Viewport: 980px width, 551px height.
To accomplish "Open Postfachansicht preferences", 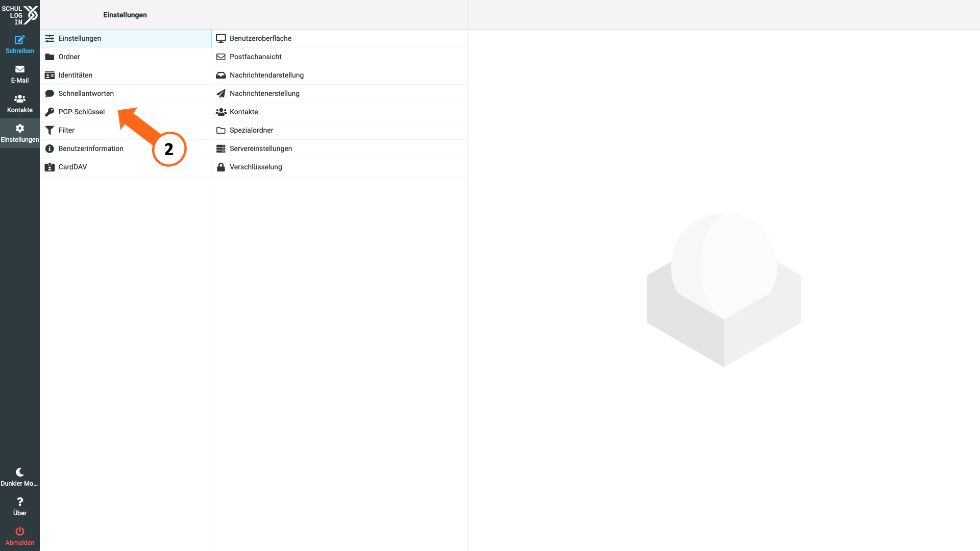I will coord(339,57).
